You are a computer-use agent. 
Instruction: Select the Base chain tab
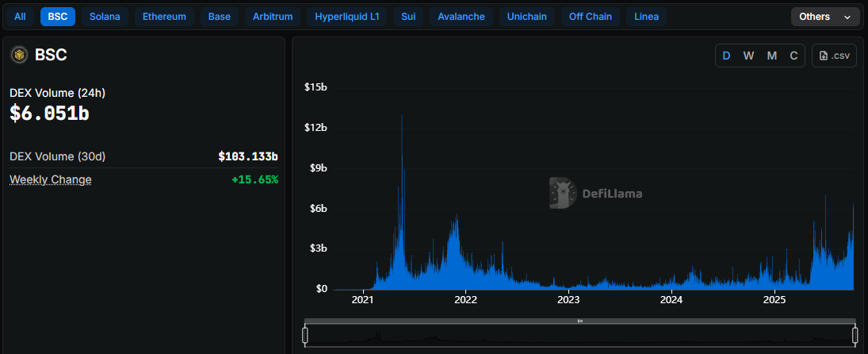point(219,17)
